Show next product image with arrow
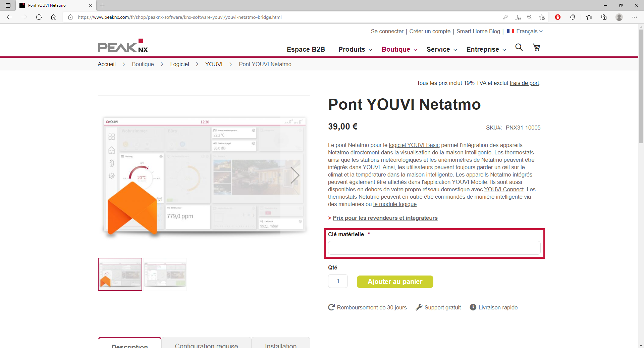Screen dimensions: 644x348 coord(295,175)
